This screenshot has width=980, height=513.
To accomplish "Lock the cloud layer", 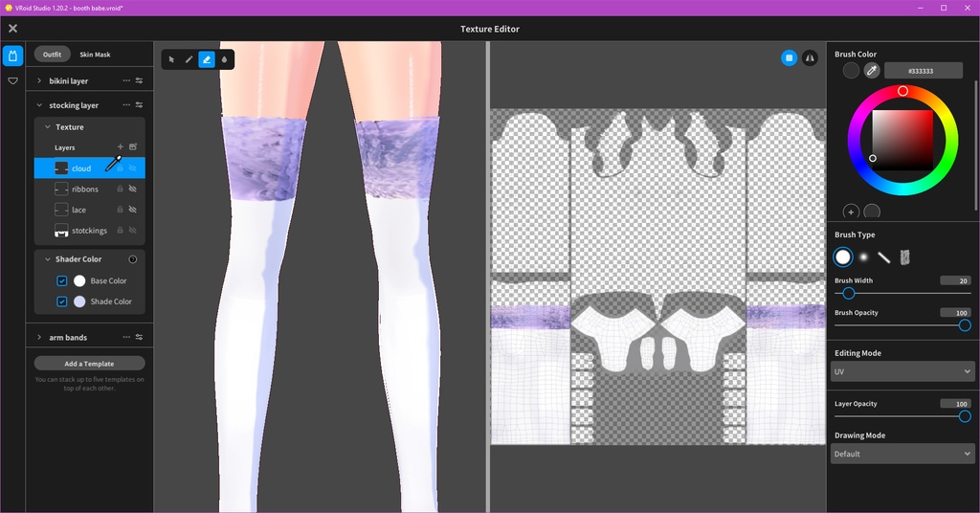I will [x=120, y=168].
